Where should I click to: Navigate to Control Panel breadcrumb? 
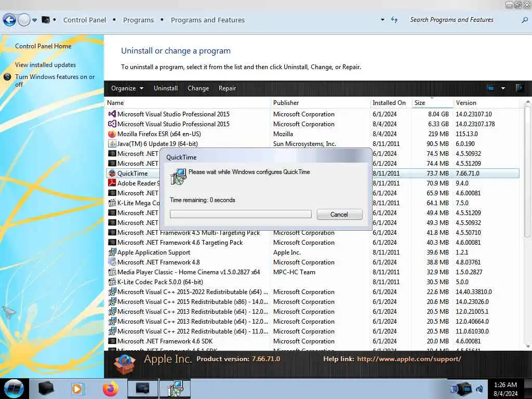[85, 20]
